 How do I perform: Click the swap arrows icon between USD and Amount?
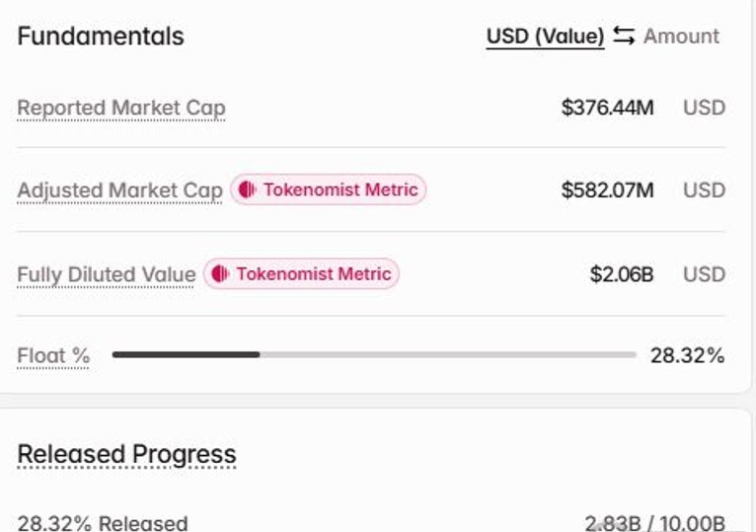[x=624, y=36]
